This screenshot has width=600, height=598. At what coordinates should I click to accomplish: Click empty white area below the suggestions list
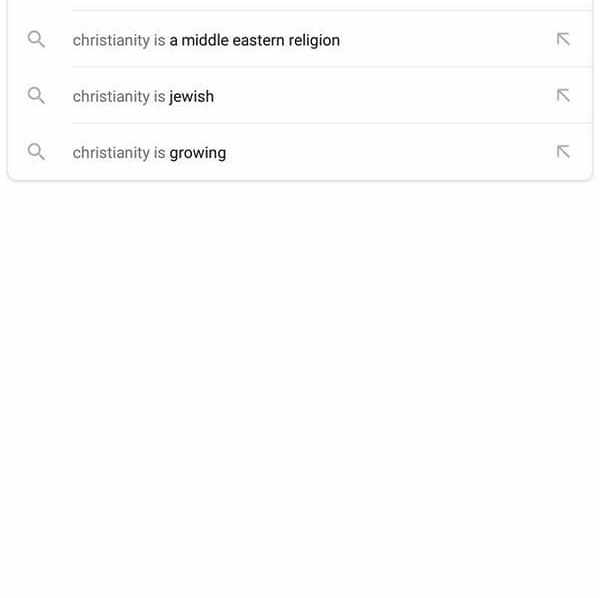(300, 400)
